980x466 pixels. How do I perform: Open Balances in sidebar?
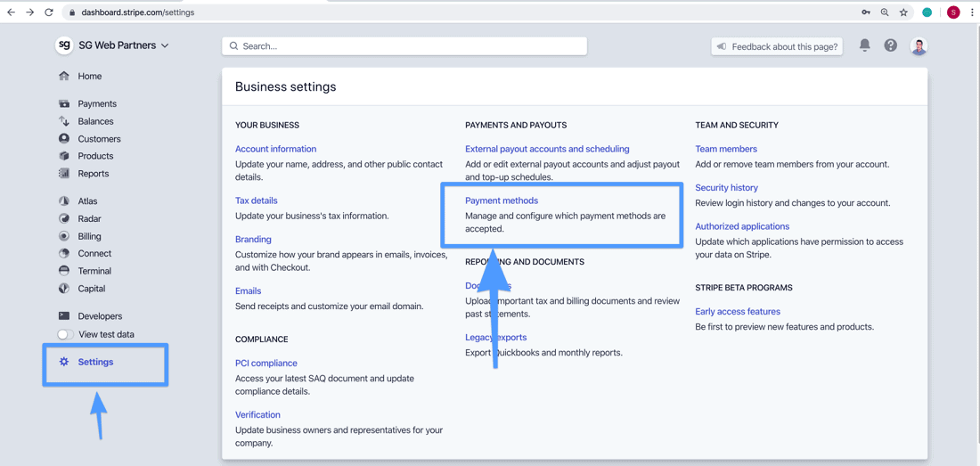tap(95, 121)
